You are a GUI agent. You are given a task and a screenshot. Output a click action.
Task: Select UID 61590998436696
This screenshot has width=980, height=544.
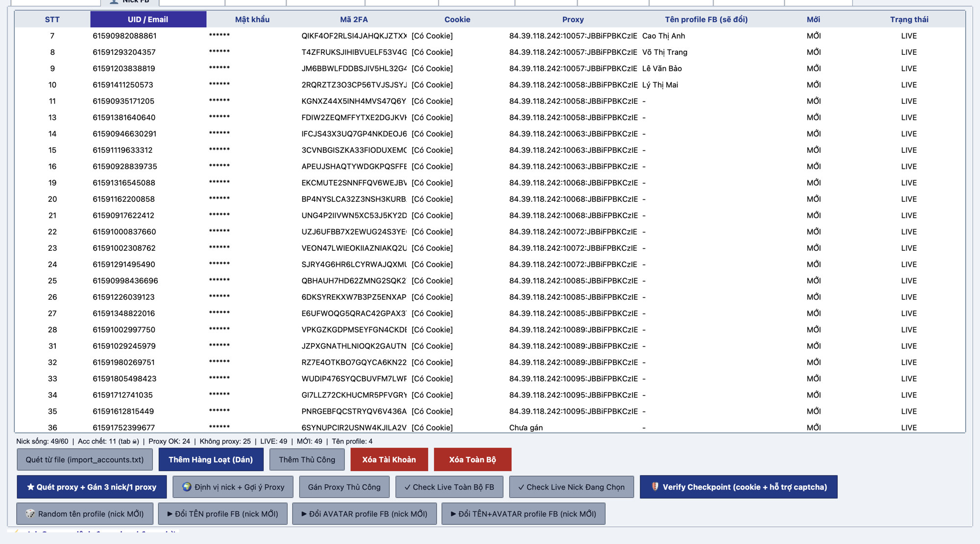click(x=125, y=281)
